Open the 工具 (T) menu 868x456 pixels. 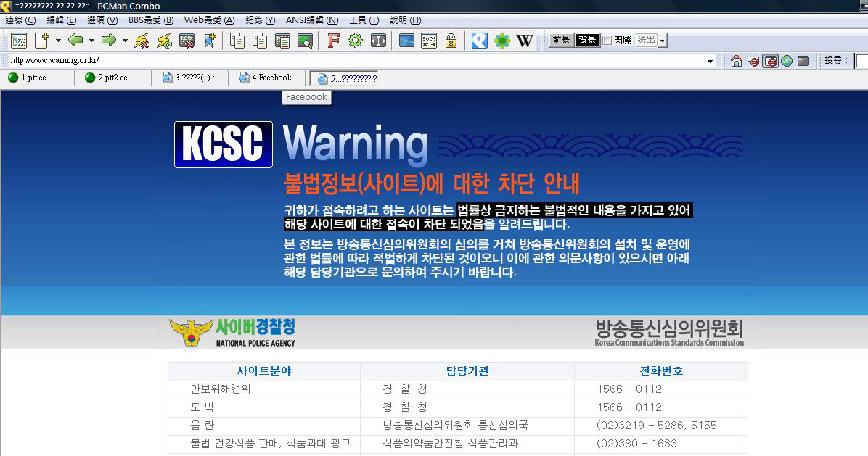(x=364, y=20)
